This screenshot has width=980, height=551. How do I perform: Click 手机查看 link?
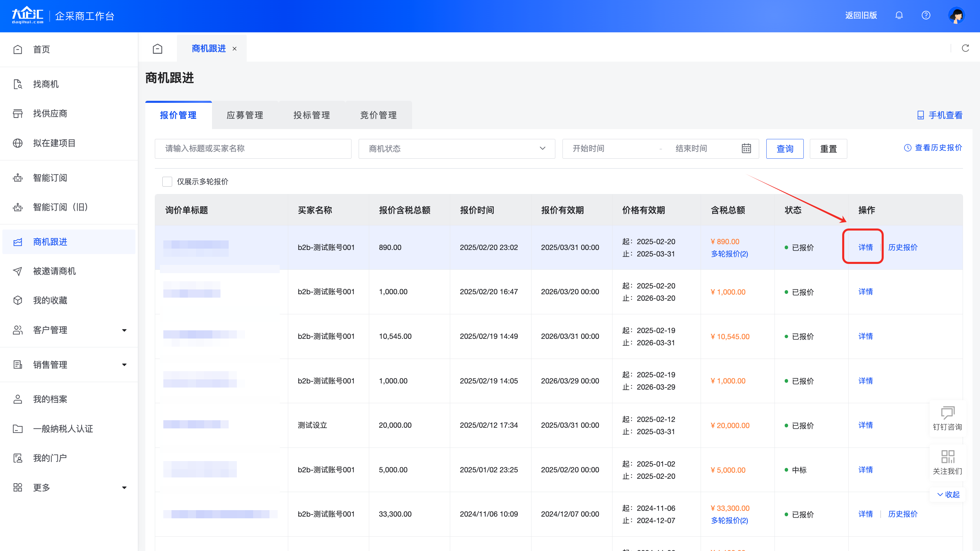point(940,115)
